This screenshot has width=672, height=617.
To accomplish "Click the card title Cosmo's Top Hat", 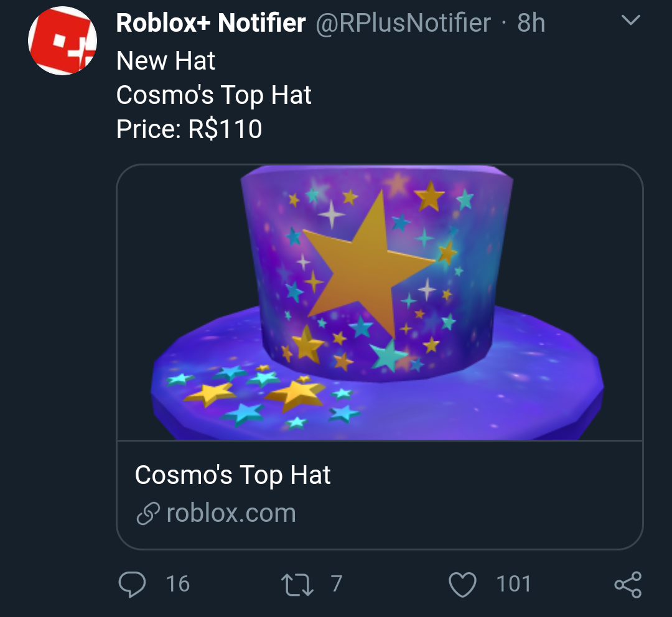I will (x=233, y=475).
